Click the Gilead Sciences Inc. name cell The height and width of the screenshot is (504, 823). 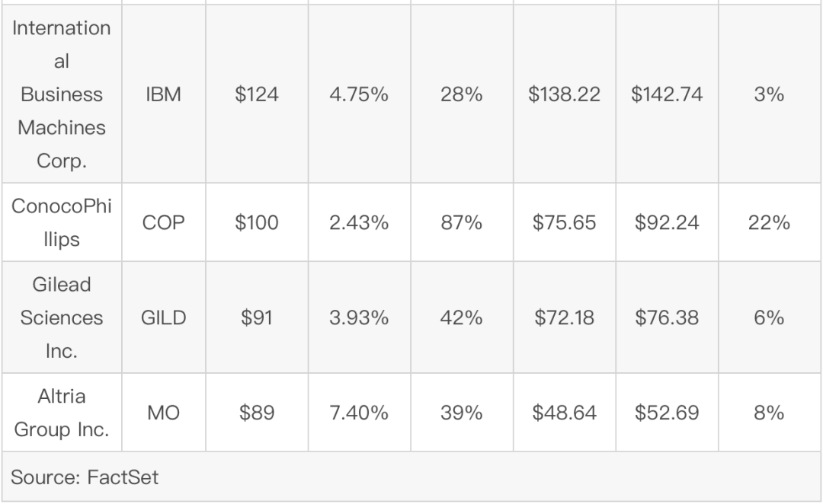tap(62, 317)
